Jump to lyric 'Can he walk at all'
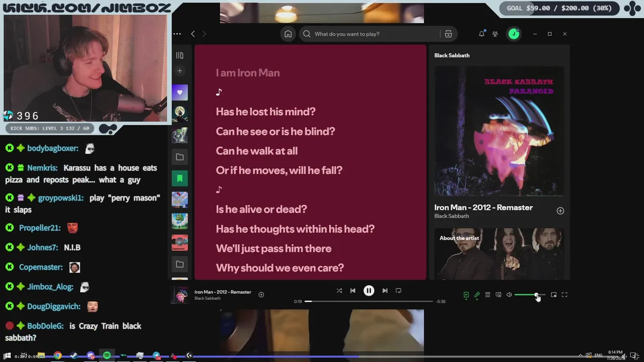644x362 pixels. (257, 151)
